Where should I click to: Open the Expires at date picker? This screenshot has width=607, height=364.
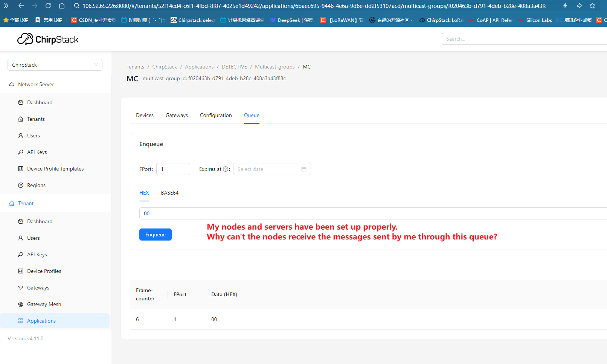(267, 169)
